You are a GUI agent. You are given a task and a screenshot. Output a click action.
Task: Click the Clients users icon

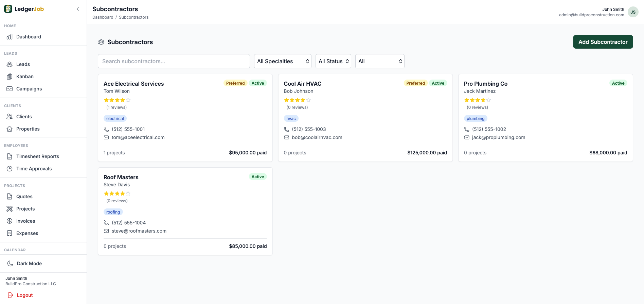(x=10, y=117)
